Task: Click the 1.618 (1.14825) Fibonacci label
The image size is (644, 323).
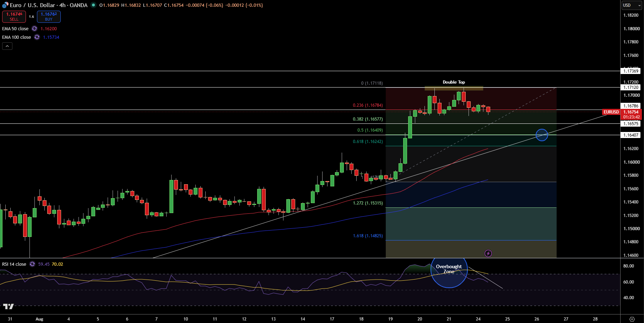Action: [x=368, y=236]
